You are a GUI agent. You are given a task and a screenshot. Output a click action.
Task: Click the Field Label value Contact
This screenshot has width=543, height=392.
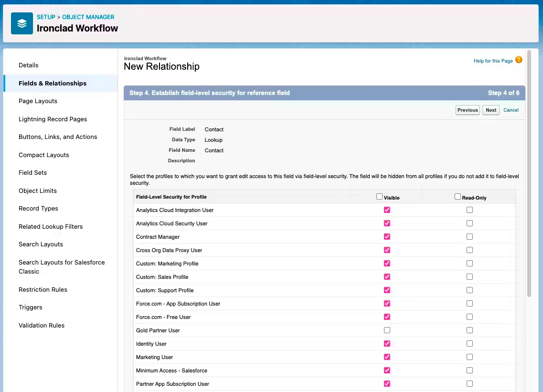pyautogui.click(x=214, y=129)
